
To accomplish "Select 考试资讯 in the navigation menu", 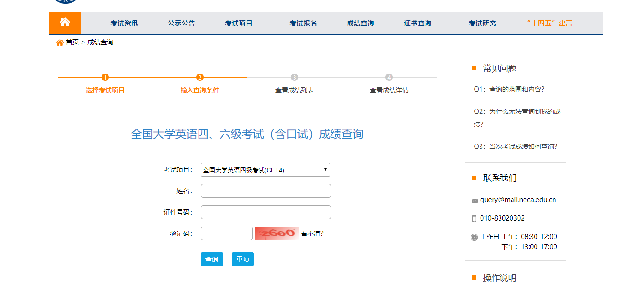I will coord(123,23).
